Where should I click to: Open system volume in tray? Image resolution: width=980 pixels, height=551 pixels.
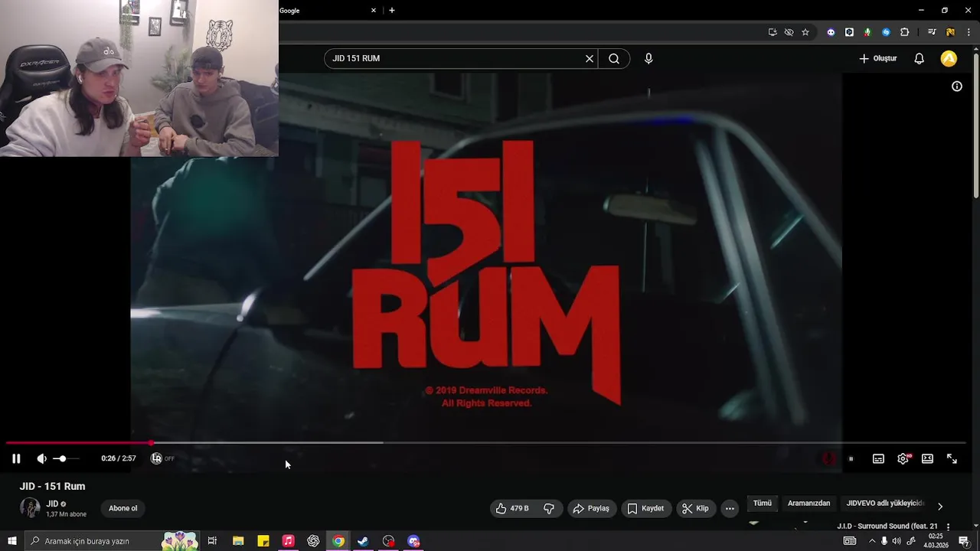point(897,541)
